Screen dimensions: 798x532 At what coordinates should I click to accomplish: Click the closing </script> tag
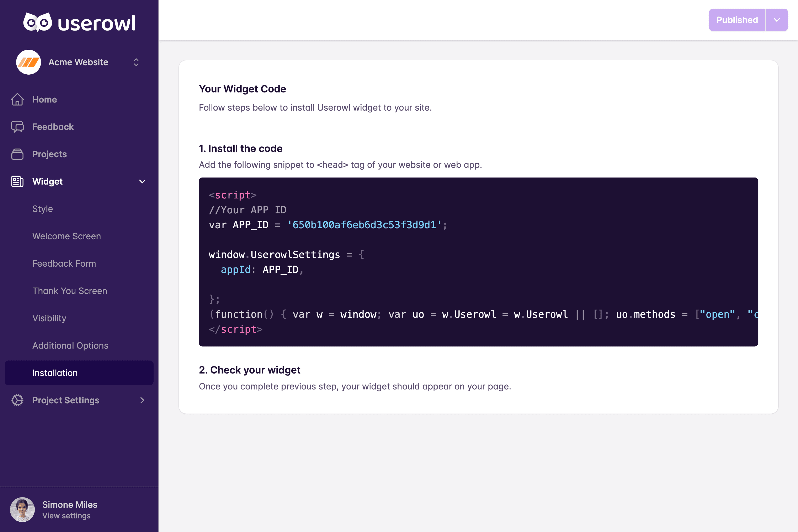point(236,329)
